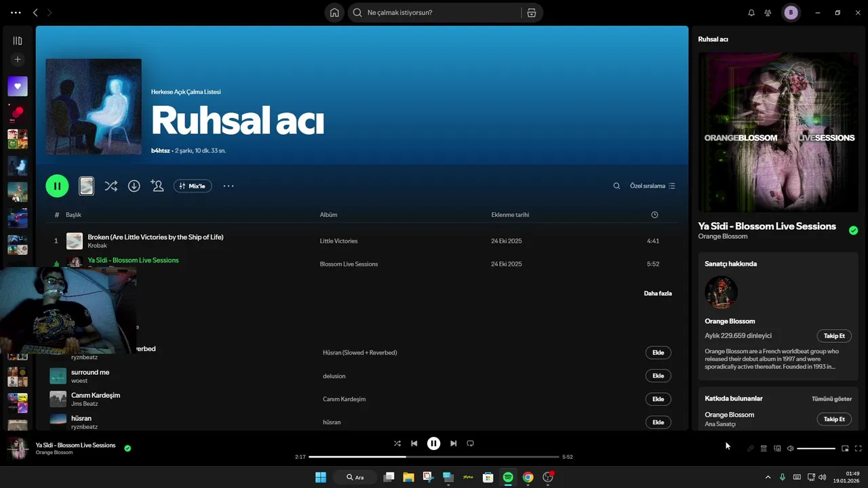Sort by the Eklenme tarihi column header
Viewport: 868px width, 488px height.
[510, 215]
